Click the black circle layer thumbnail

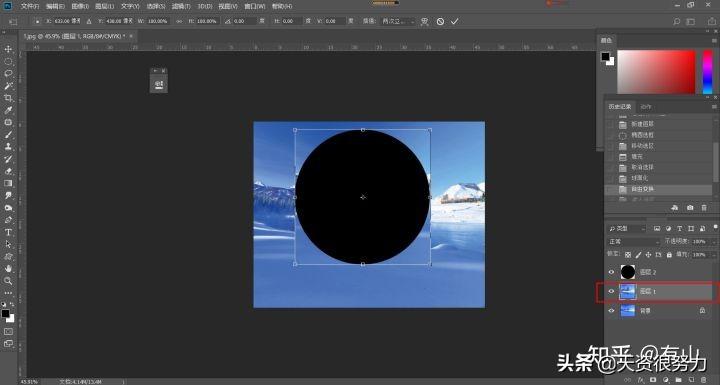(x=628, y=272)
